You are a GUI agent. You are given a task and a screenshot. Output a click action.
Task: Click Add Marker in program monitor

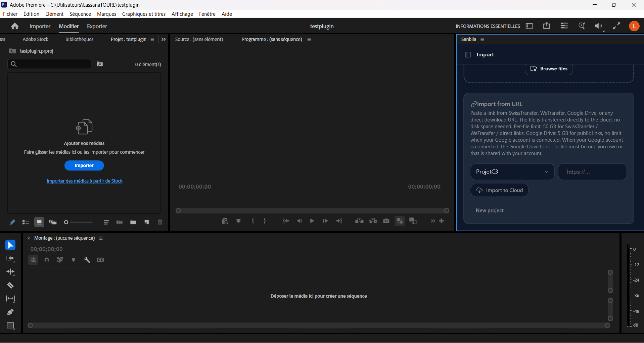[x=238, y=221]
